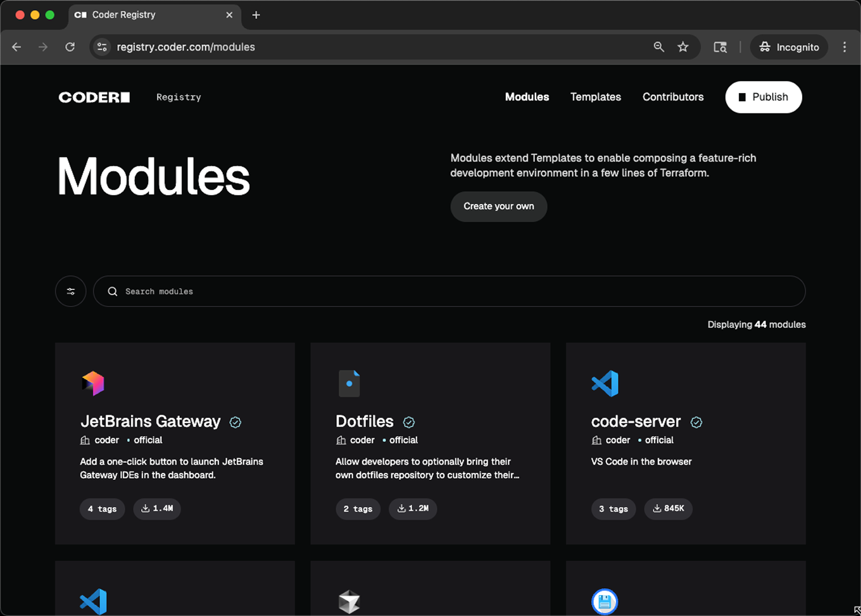Click the official label under Dotfiles
Image resolution: width=861 pixels, height=616 pixels.
pyautogui.click(x=404, y=440)
